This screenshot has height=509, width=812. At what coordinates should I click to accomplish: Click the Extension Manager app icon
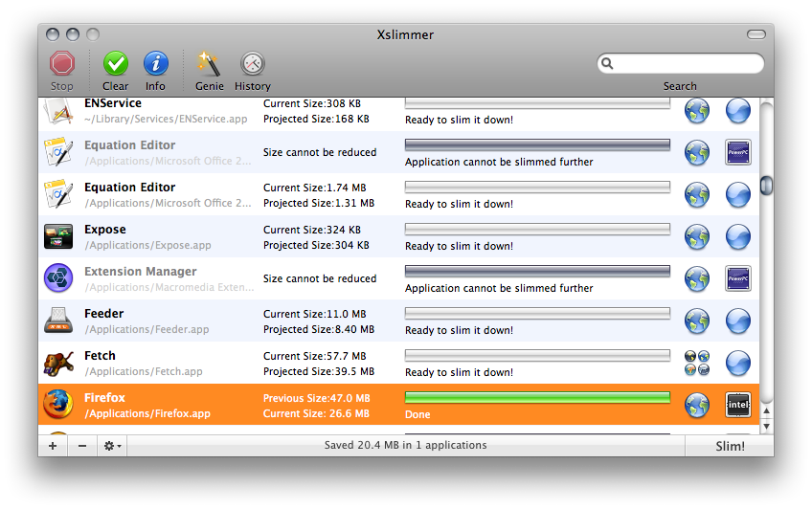58,278
